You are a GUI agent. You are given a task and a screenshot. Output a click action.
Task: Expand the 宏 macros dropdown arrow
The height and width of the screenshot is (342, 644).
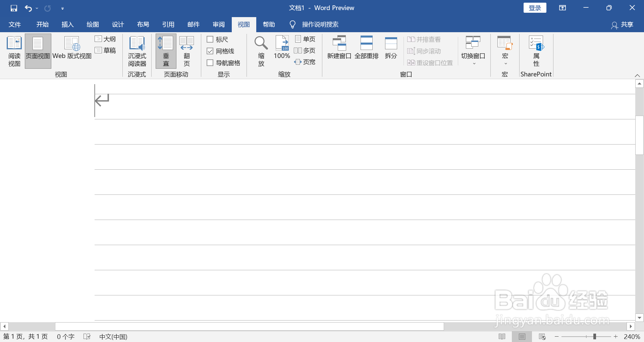click(505, 63)
